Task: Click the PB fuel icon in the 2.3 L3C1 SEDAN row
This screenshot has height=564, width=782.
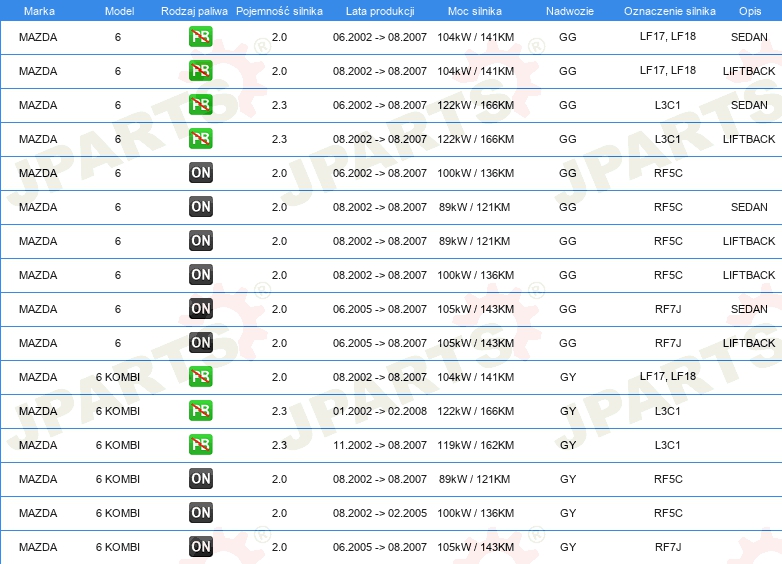Action: 200,105
